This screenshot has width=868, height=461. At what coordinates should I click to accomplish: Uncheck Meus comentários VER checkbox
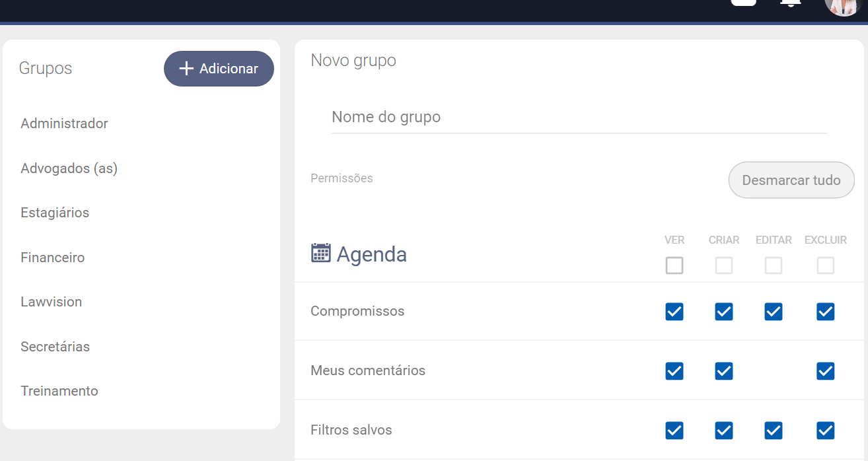(x=674, y=371)
